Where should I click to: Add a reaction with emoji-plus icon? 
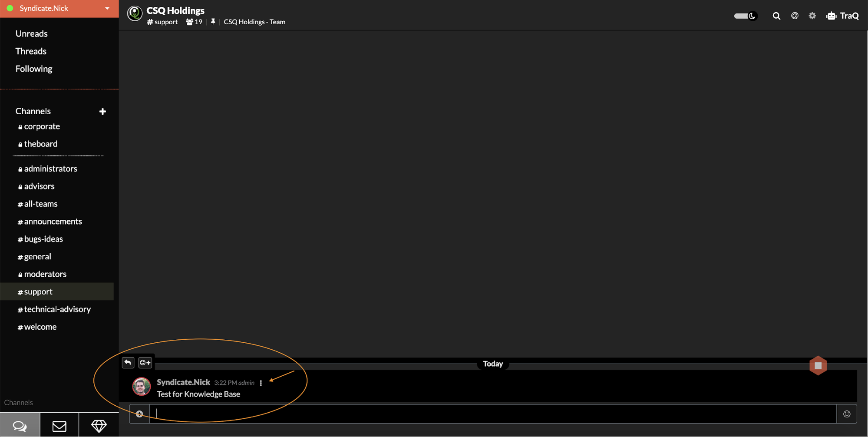pyautogui.click(x=145, y=362)
